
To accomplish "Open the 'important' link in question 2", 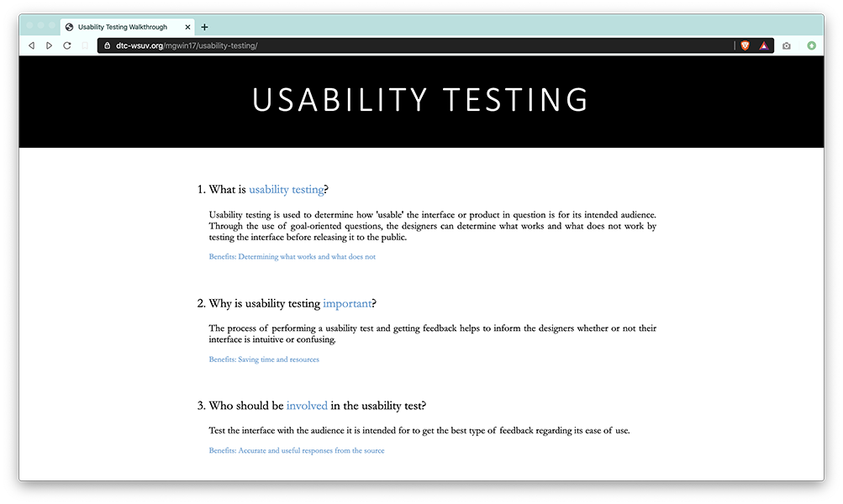I will click(x=347, y=303).
